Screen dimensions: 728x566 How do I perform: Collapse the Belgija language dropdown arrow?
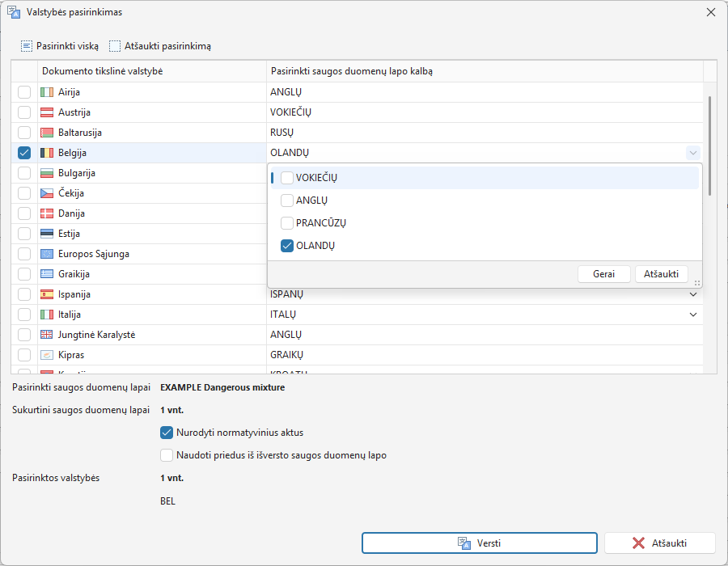coord(692,153)
